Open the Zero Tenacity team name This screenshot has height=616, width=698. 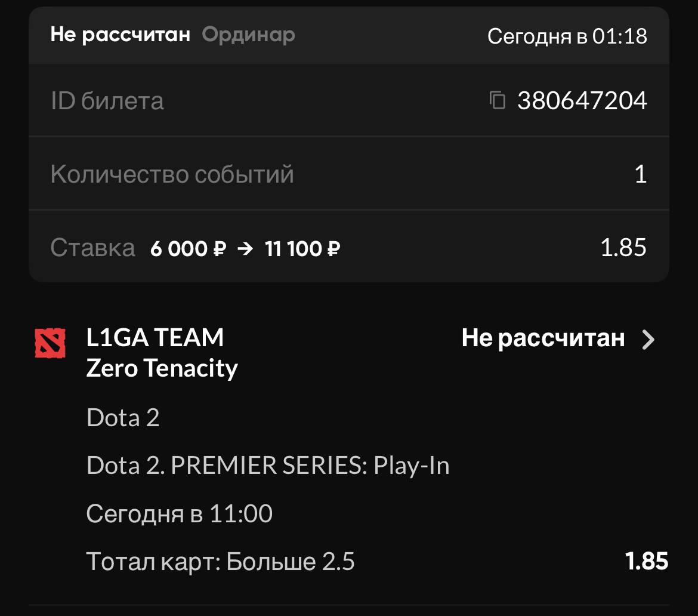tap(162, 368)
